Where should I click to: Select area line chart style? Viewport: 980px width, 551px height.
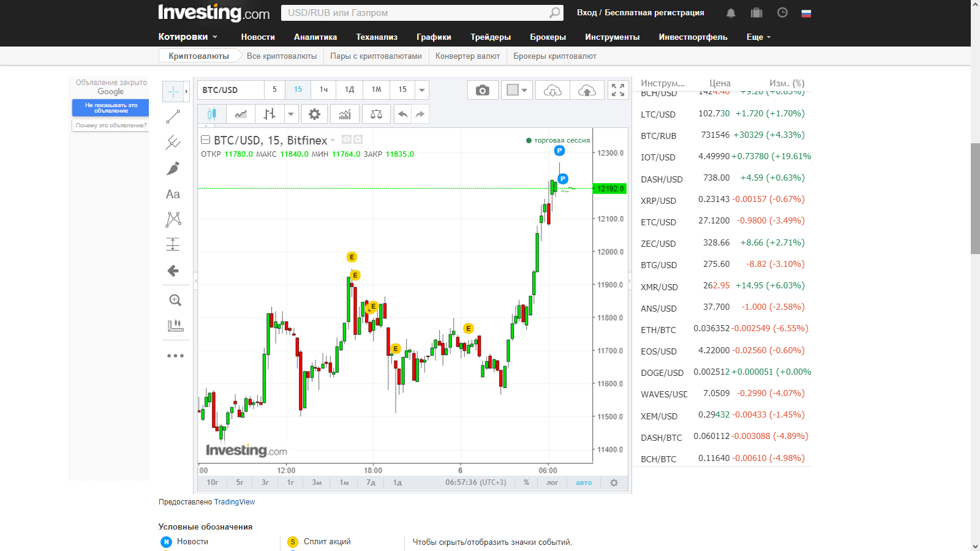tap(241, 114)
